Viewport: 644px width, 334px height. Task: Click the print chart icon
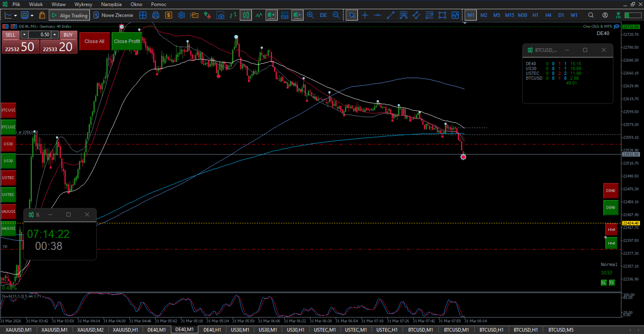[x=156, y=15]
